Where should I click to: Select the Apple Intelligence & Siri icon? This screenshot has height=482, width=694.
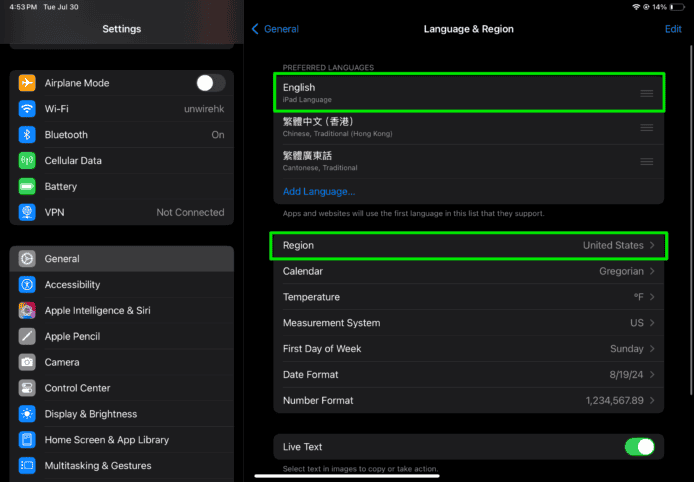(27, 311)
